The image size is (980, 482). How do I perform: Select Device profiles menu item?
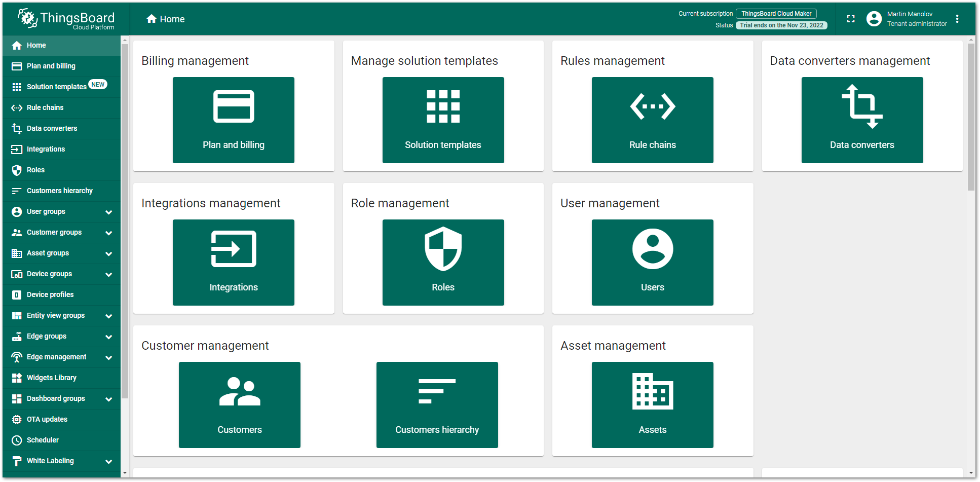pyautogui.click(x=50, y=294)
